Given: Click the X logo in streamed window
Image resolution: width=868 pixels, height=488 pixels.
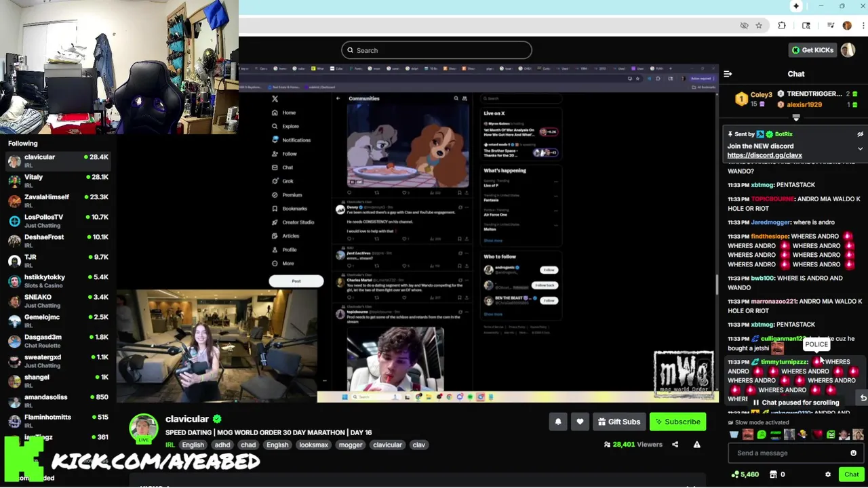Looking at the screenshot, I should pyautogui.click(x=275, y=99).
